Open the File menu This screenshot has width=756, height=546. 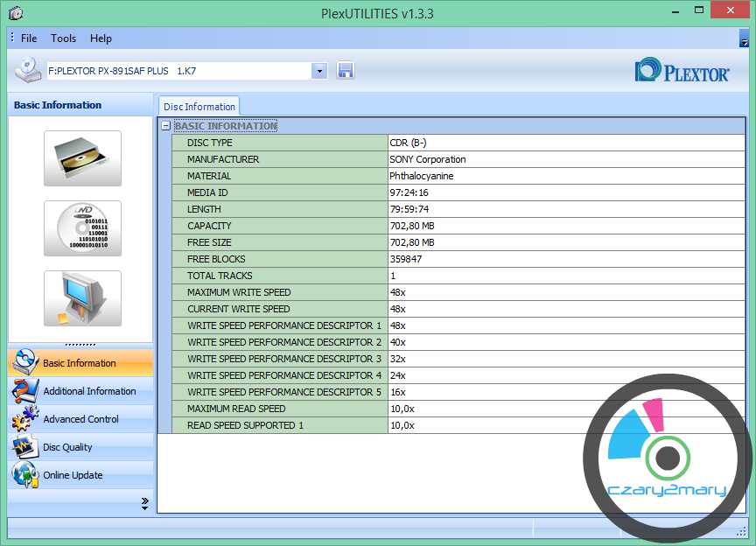click(29, 38)
